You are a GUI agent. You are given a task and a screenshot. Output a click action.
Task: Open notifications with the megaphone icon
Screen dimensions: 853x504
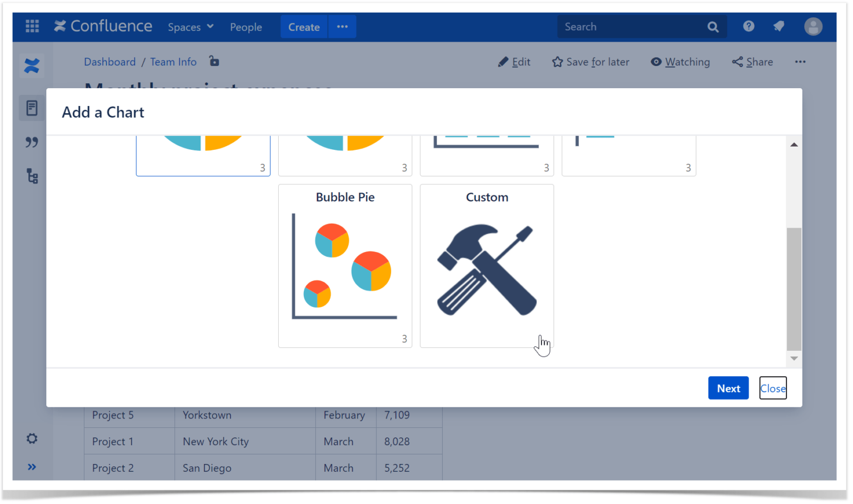click(779, 26)
